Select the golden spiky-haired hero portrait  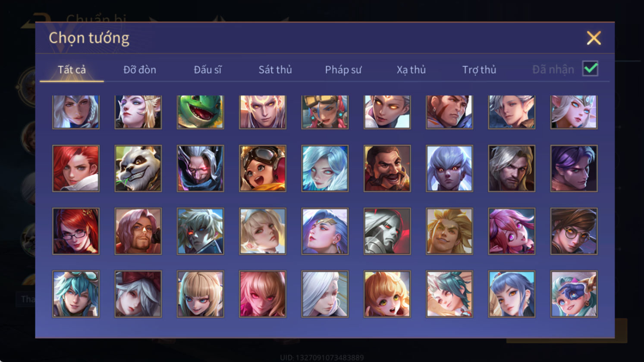[449, 231]
